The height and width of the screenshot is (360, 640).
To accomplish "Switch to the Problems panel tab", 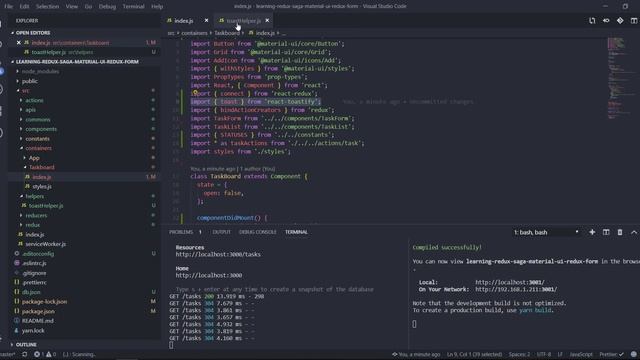I will pyautogui.click(x=181, y=232).
